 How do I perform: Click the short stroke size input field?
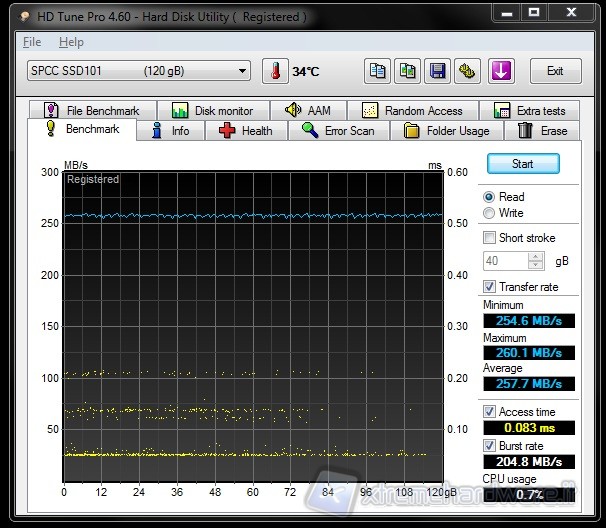pos(505,261)
